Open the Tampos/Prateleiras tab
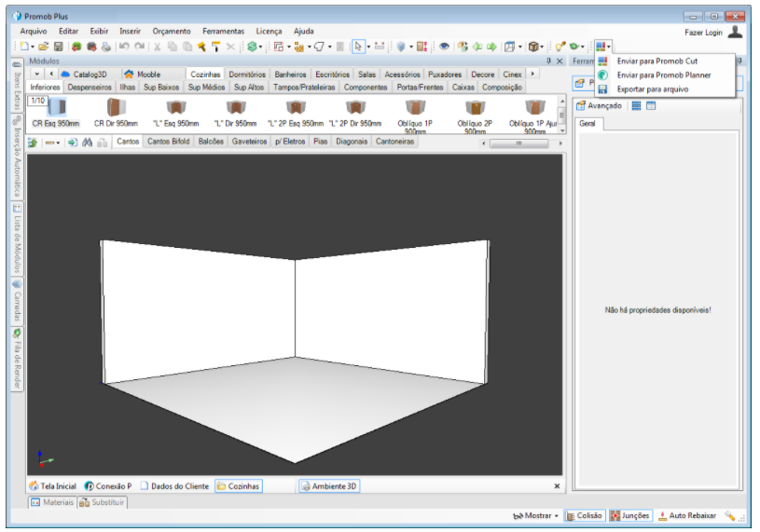The height and width of the screenshot is (532, 760). 304,88
